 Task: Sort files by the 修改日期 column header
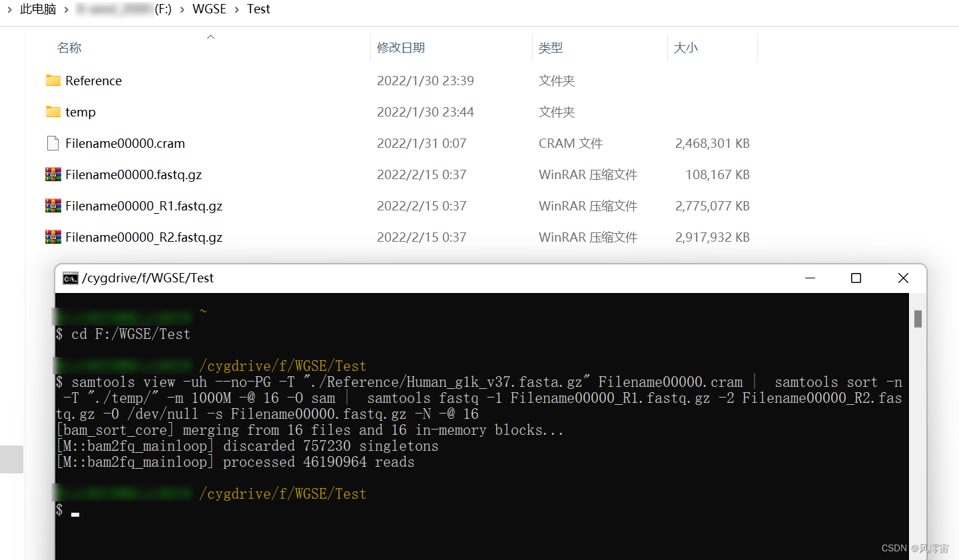(401, 47)
